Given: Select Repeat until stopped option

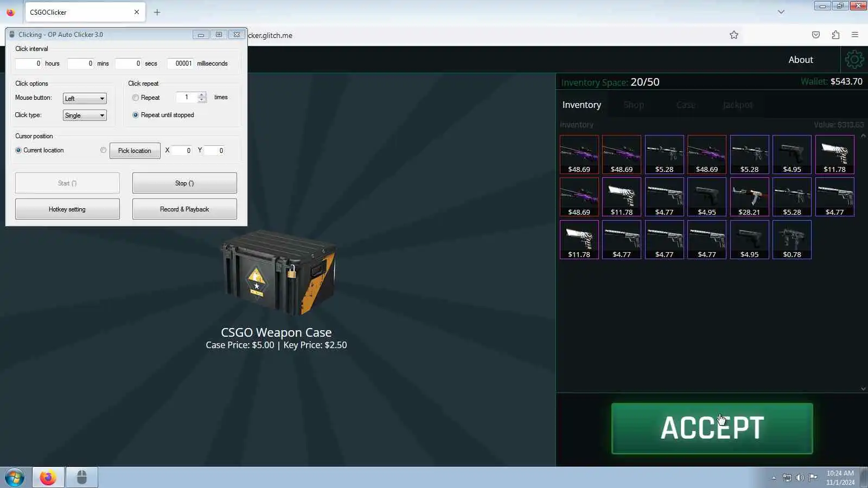Looking at the screenshot, I should pos(136,115).
